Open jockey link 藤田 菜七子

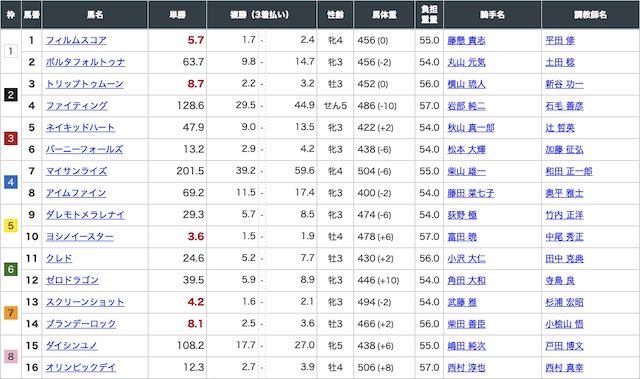coord(471,193)
